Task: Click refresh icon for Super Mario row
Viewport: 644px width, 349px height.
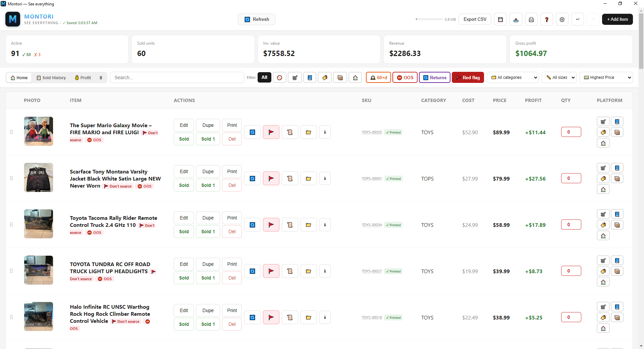Action: (253, 132)
